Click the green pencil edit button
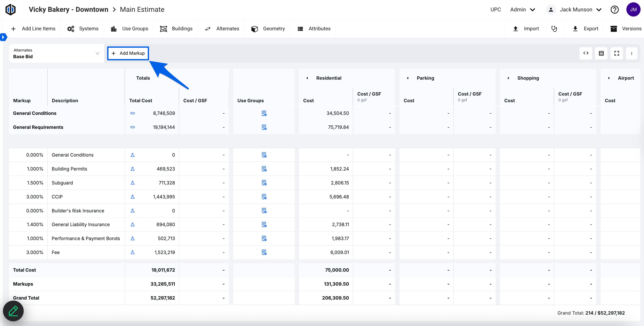The width and height of the screenshot is (644, 326). coord(13,311)
